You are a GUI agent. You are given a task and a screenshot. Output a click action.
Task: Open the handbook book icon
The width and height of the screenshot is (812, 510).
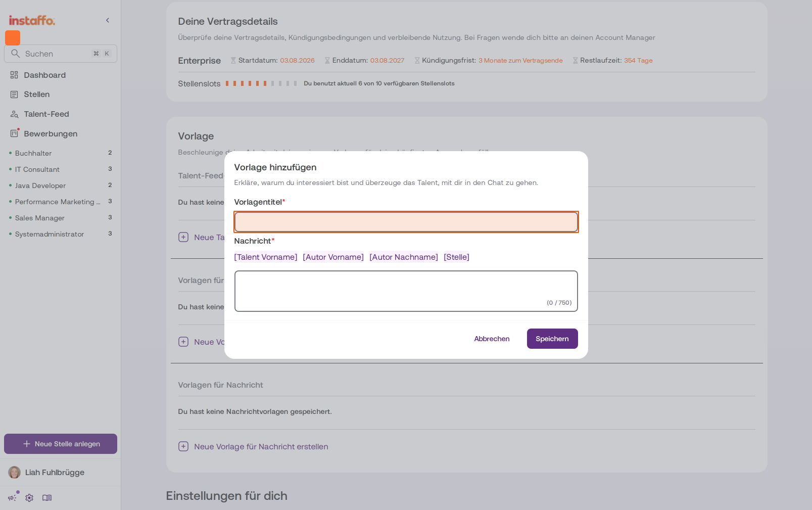point(47,498)
